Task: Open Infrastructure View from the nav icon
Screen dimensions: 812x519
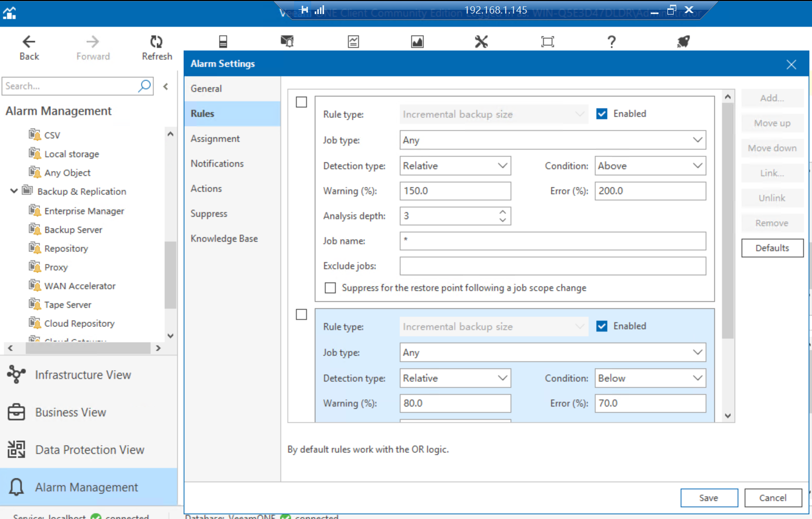Action: coord(16,374)
